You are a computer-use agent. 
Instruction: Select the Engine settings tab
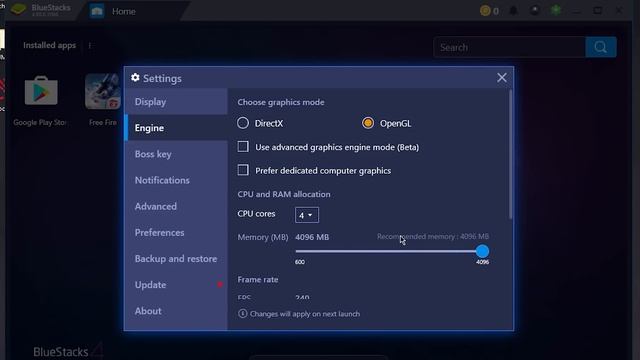176,128
